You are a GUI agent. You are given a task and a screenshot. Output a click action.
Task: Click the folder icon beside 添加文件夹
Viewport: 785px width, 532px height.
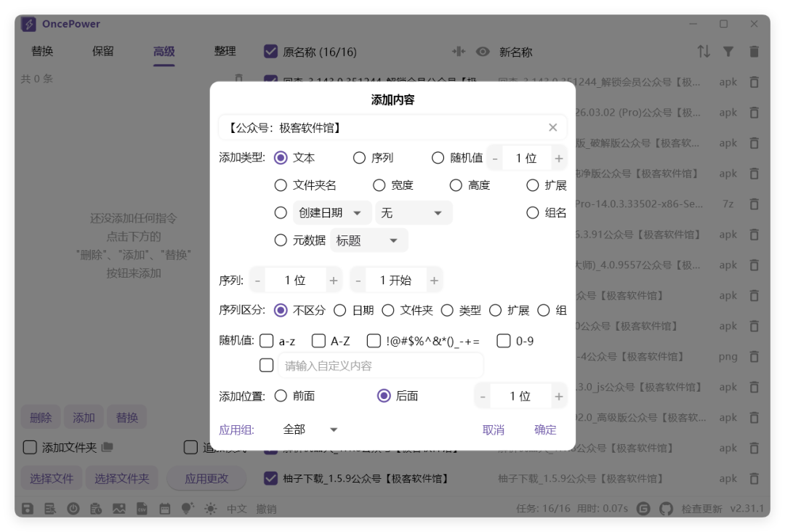tap(107, 447)
